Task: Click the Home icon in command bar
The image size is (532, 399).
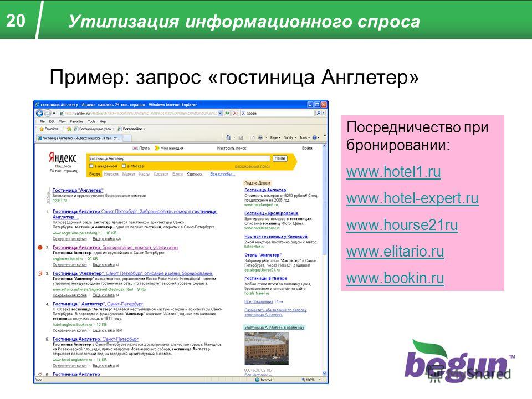Action: click(x=228, y=138)
